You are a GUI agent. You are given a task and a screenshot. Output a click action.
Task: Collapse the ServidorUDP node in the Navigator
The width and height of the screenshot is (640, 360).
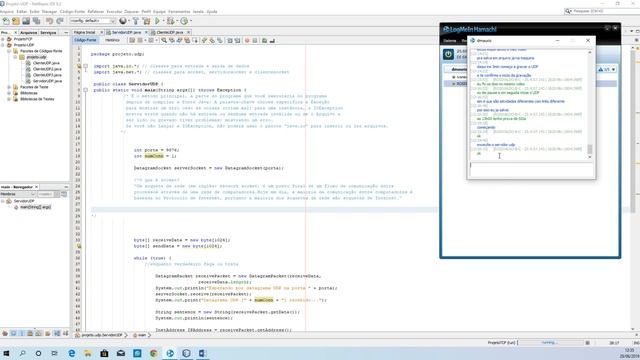(3, 201)
